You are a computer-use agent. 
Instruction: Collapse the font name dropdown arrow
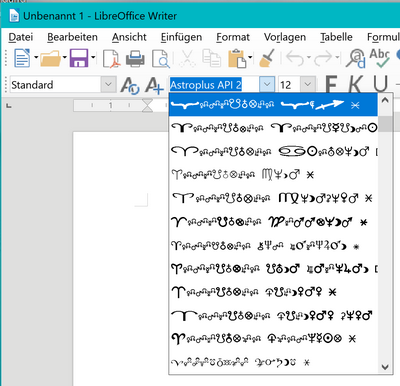[x=267, y=85]
